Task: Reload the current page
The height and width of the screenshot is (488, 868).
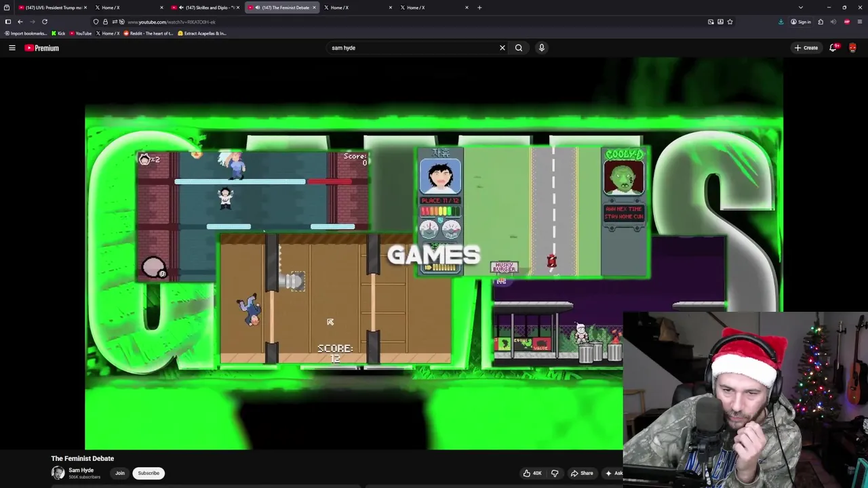Action: (x=45, y=22)
